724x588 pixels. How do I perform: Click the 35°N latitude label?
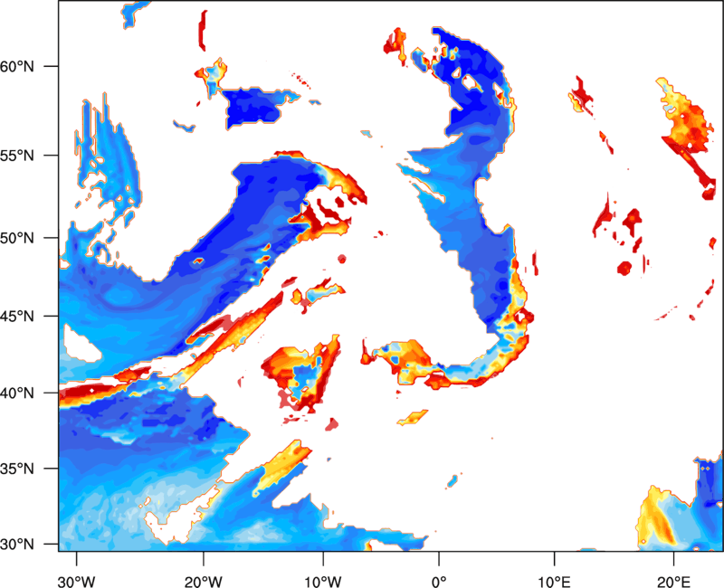point(17,469)
